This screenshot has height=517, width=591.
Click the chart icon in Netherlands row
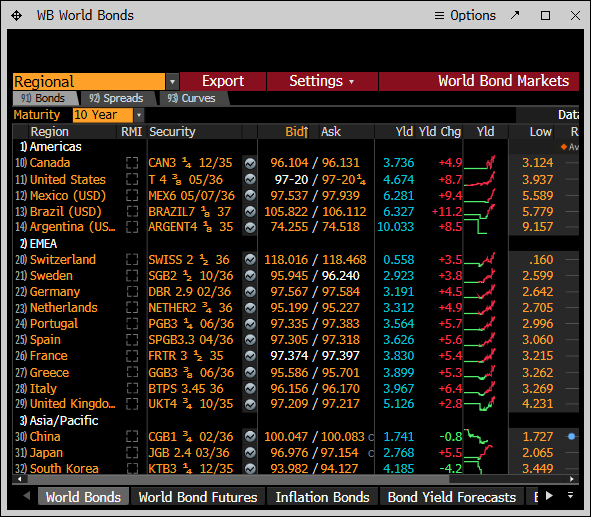pos(250,308)
